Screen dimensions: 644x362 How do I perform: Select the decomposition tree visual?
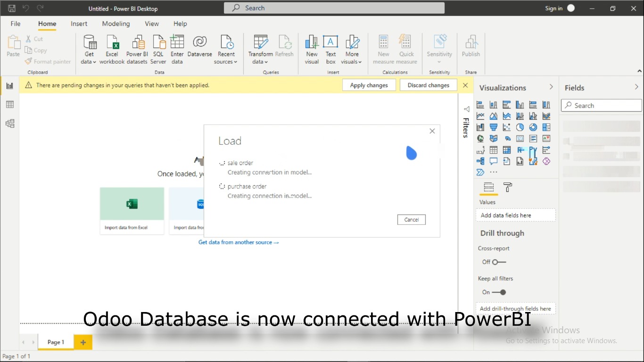(480, 161)
